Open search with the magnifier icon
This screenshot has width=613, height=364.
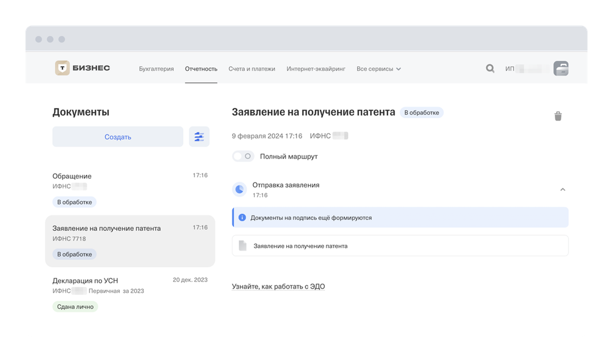click(490, 69)
